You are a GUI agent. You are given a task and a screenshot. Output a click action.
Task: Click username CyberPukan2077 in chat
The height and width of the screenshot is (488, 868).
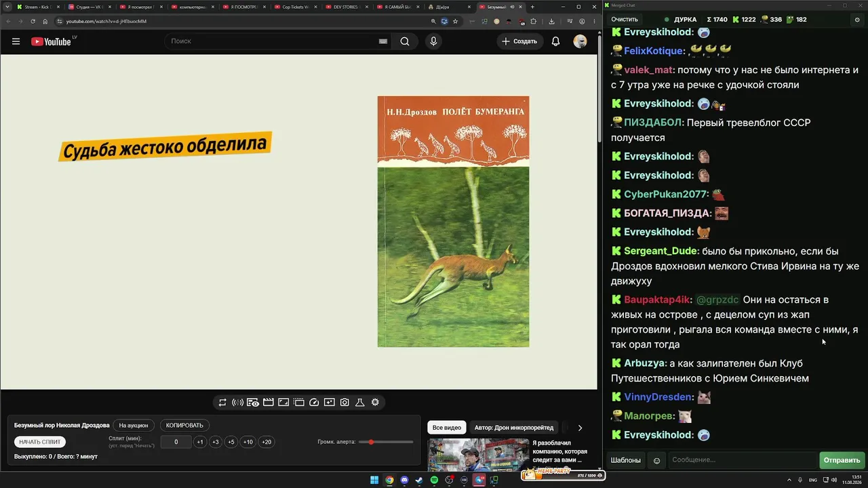click(666, 195)
